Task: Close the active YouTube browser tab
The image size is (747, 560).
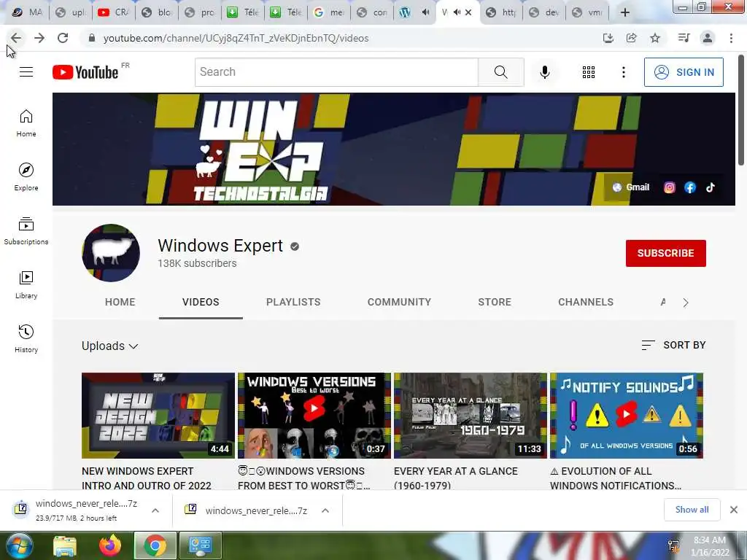Action: 468,12
